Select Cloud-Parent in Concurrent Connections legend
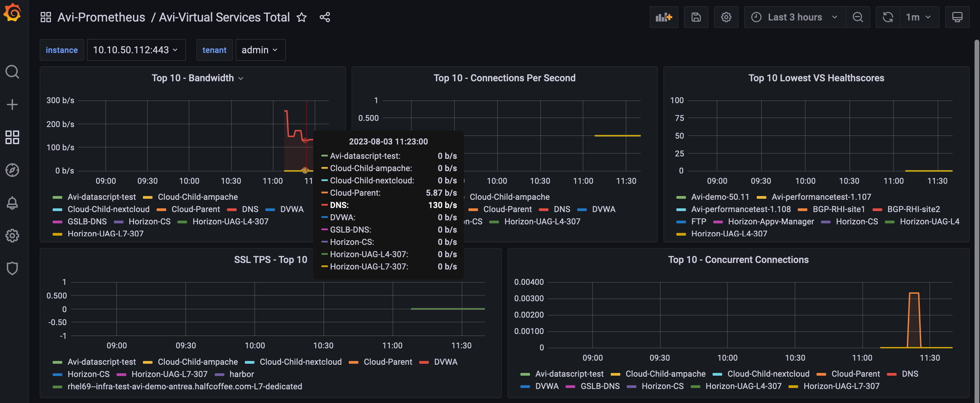980x403 pixels. (856, 374)
